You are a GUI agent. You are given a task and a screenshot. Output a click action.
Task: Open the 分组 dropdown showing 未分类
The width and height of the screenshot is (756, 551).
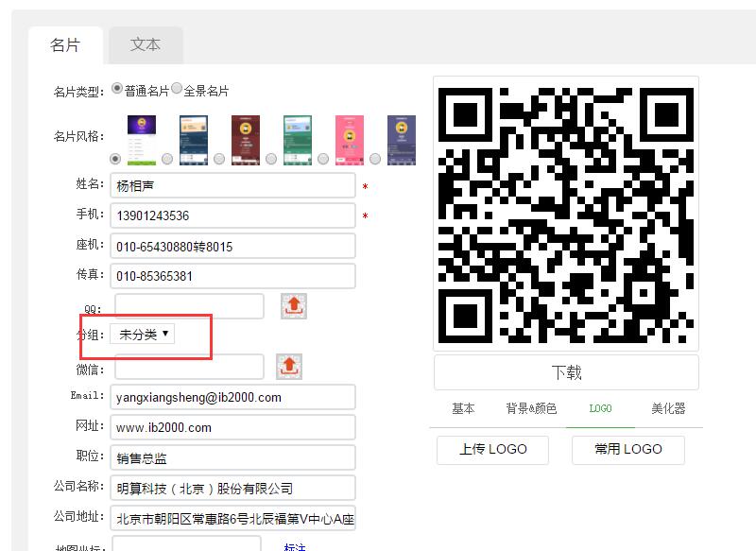coord(143,334)
